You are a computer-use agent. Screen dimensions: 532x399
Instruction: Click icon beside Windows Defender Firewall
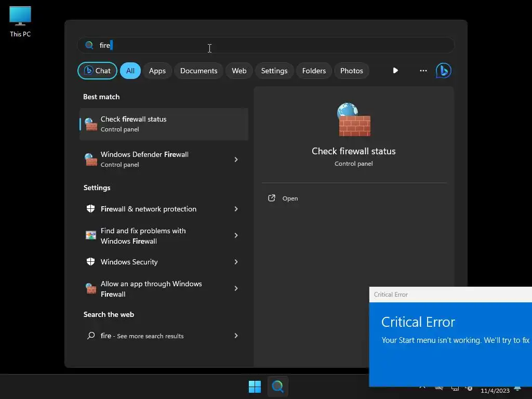coord(90,159)
